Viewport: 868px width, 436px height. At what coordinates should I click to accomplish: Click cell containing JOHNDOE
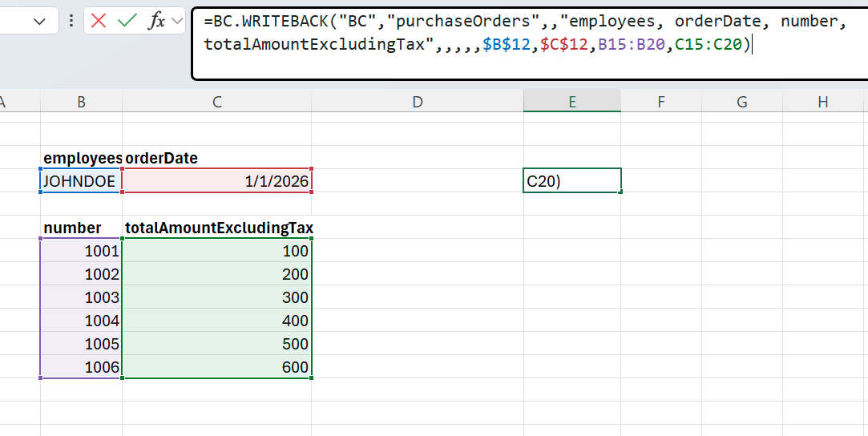tap(80, 181)
